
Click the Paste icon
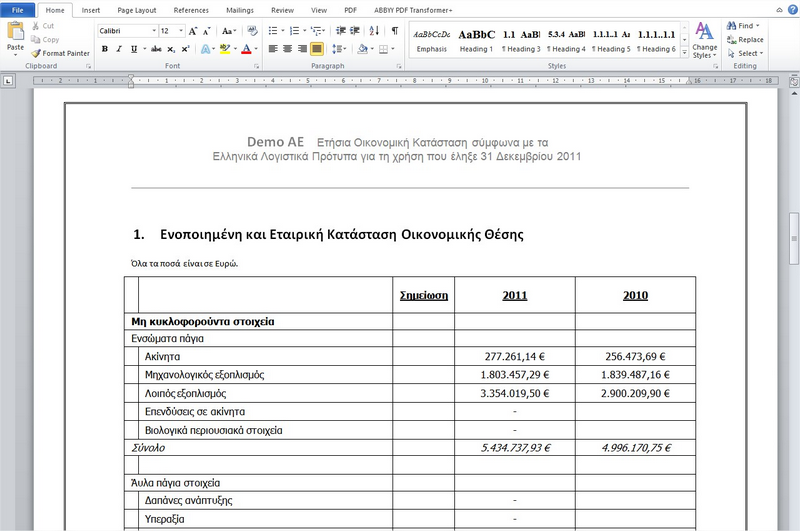[x=15, y=32]
